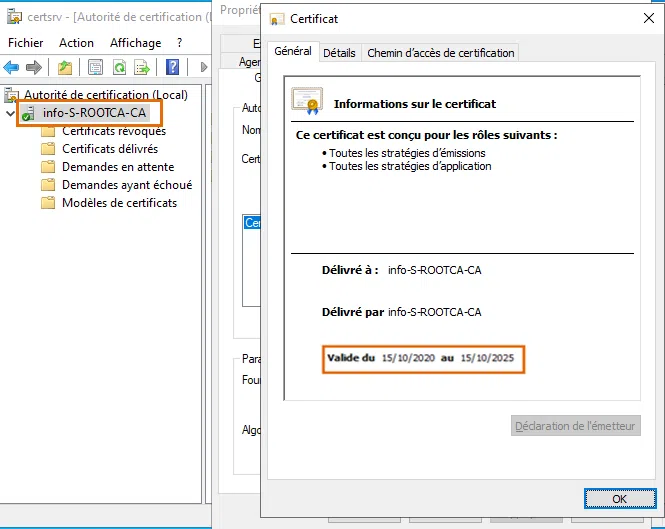This screenshot has height=529, width=665.
Task: Select Demandes ayant échoué in the tree
Action: pos(127,185)
